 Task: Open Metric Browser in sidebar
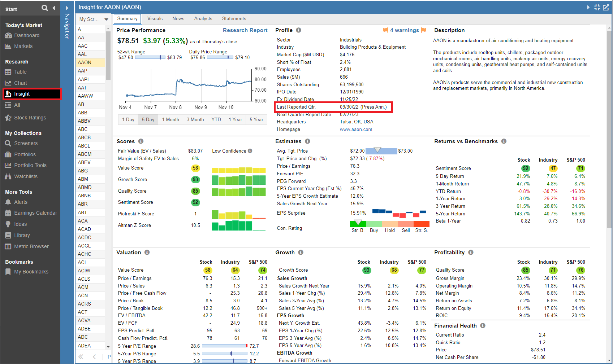pyautogui.click(x=27, y=246)
